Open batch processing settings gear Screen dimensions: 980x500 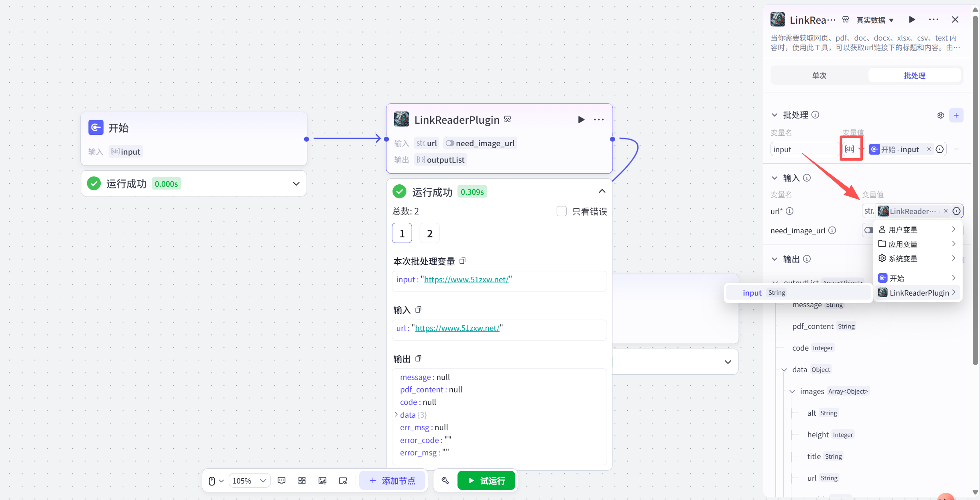pos(940,115)
